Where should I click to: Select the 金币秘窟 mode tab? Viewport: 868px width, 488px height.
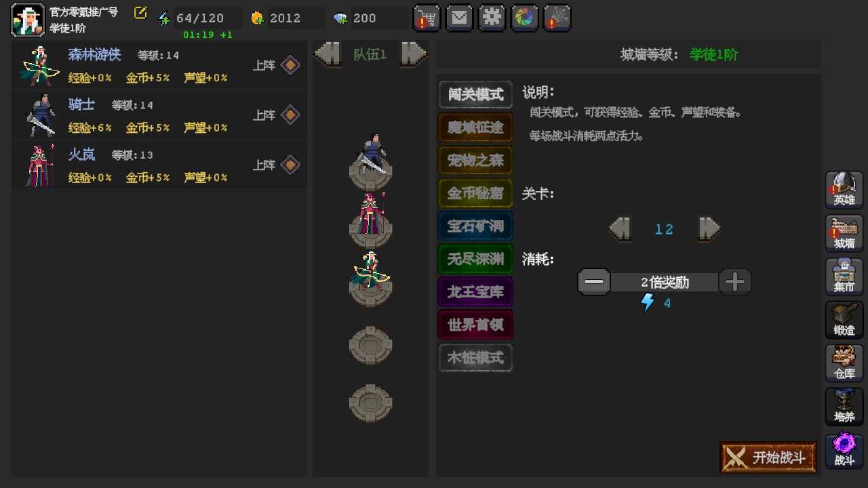(x=475, y=193)
